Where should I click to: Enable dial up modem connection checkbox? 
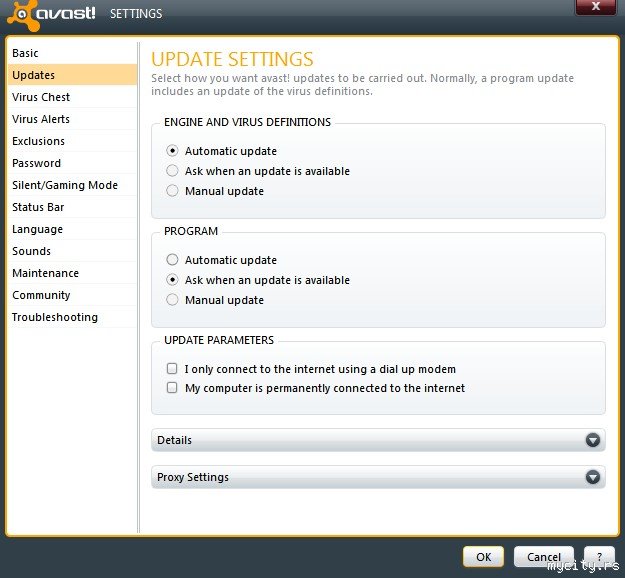coord(173,369)
